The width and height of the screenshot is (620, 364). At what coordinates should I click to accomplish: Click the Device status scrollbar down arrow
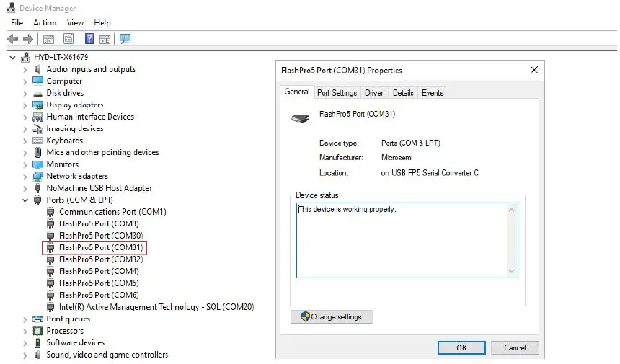coord(511,271)
